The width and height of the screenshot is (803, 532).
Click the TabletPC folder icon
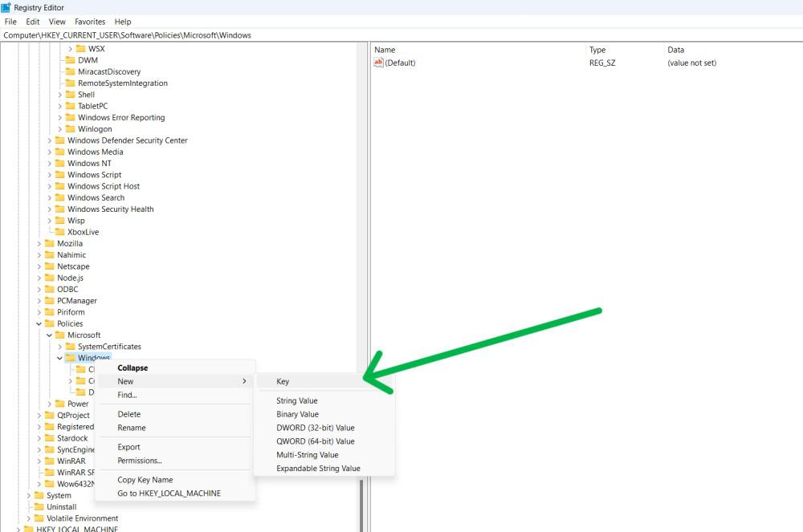(x=70, y=106)
